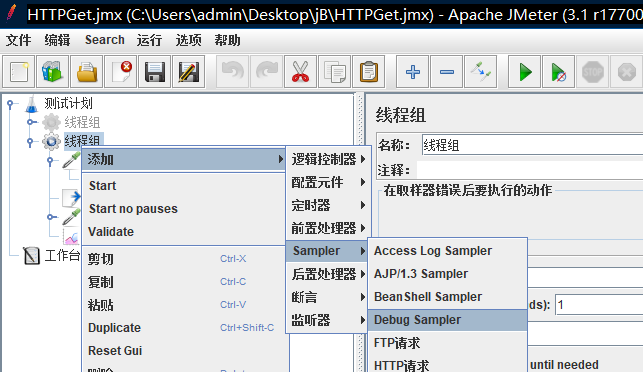Expand 后置处理器 submenu

(x=328, y=274)
